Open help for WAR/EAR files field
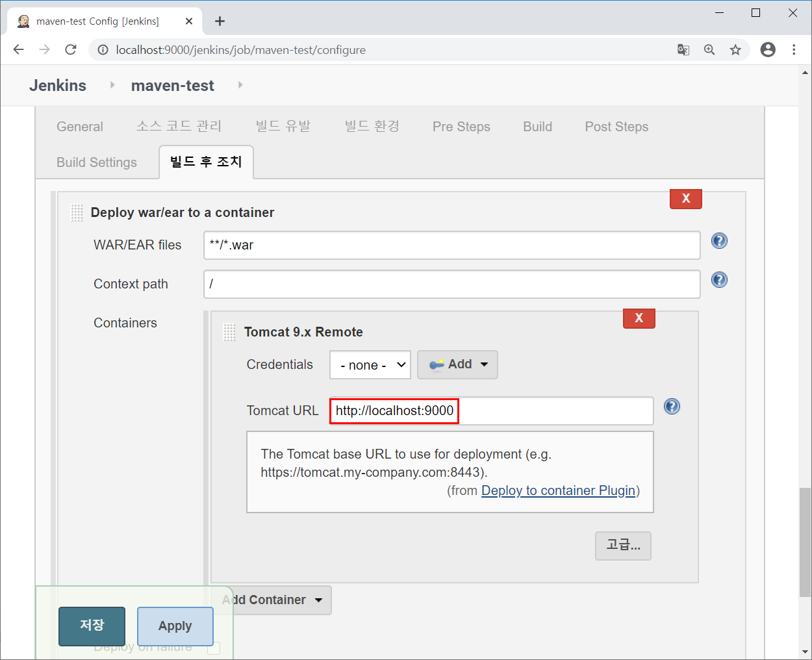The height and width of the screenshot is (660, 812). click(x=719, y=241)
